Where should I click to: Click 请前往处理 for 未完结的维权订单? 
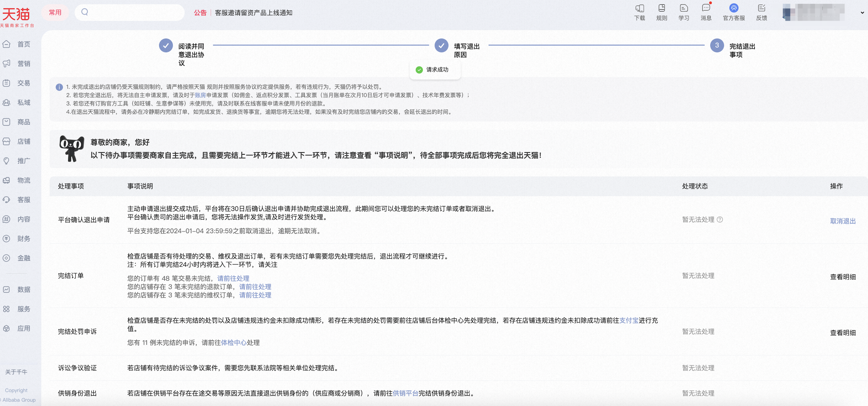[255, 296]
